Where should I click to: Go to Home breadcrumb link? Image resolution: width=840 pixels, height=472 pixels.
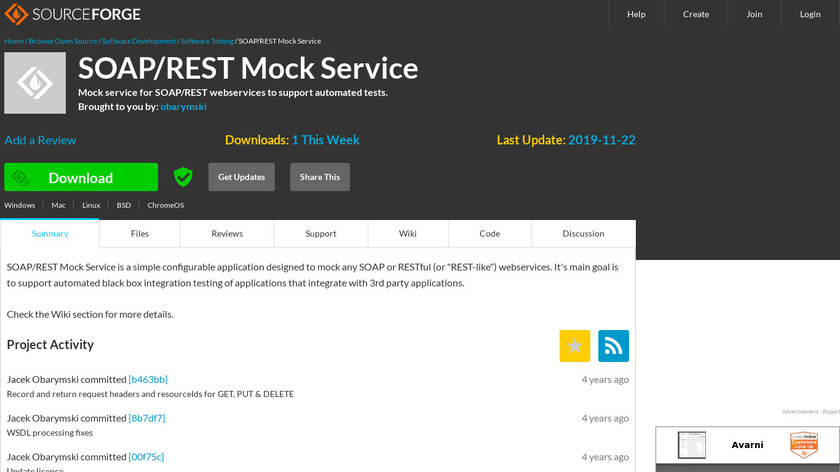coord(14,41)
